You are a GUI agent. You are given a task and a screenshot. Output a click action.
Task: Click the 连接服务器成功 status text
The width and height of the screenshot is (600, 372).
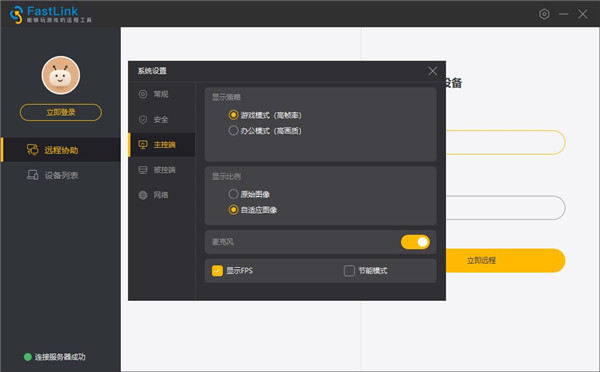pyautogui.click(x=60, y=357)
